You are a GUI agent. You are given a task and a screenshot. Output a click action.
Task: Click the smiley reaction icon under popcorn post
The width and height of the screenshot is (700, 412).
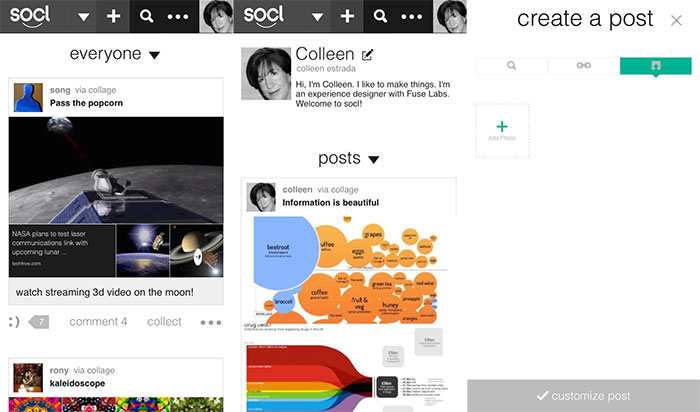click(x=14, y=322)
